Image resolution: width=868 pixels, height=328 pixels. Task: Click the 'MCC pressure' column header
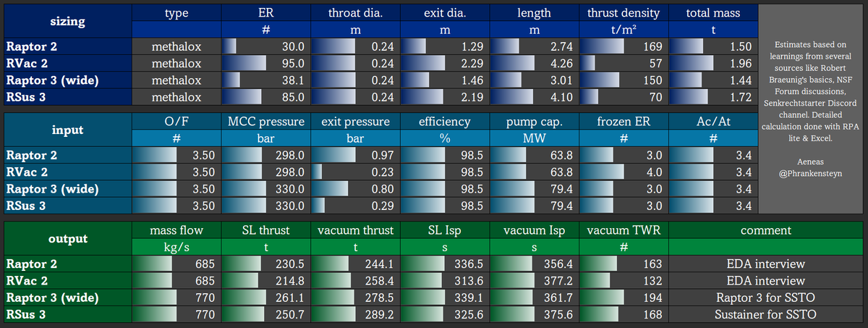tap(265, 121)
